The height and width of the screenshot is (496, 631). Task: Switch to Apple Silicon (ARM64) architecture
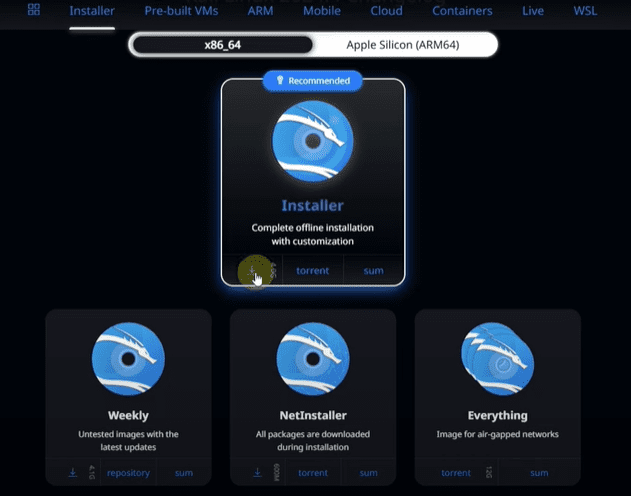click(404, 45)
